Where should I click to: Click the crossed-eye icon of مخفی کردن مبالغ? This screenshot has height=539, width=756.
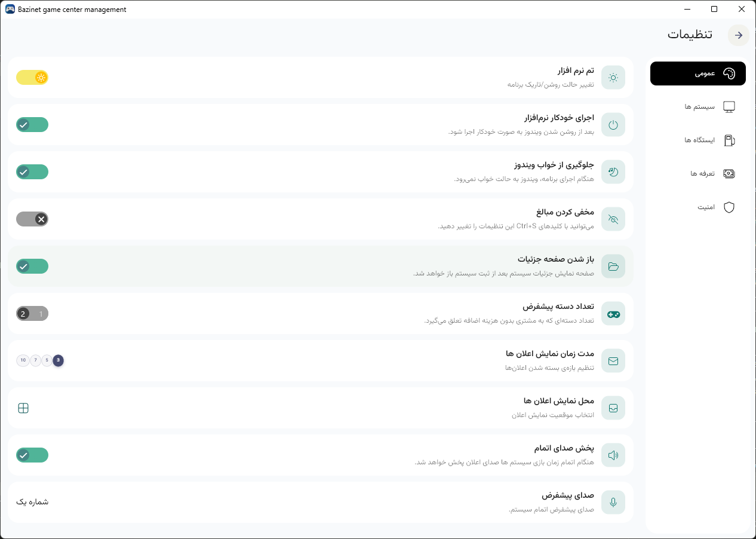[x=613, y=219]
